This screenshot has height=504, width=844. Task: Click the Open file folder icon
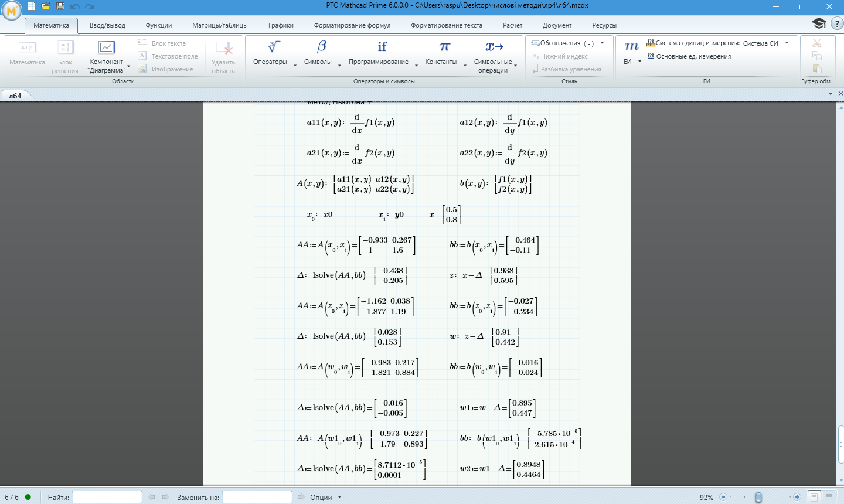pyautogui.click(x=46, y=6)
